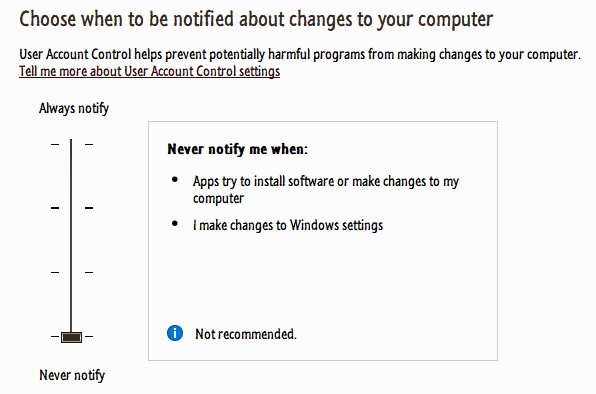Select the 'Always notify' label above the slider
596x394 pixels.
[74, 108]
